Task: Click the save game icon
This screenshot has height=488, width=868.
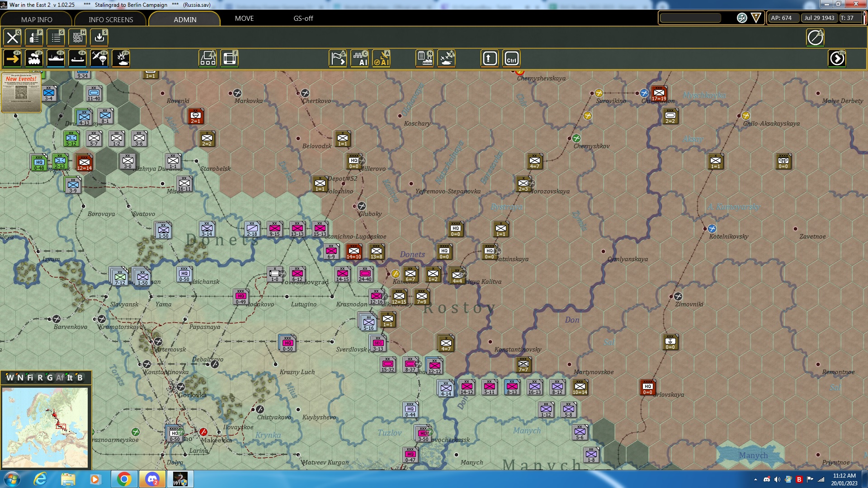Action: [99, 38]
